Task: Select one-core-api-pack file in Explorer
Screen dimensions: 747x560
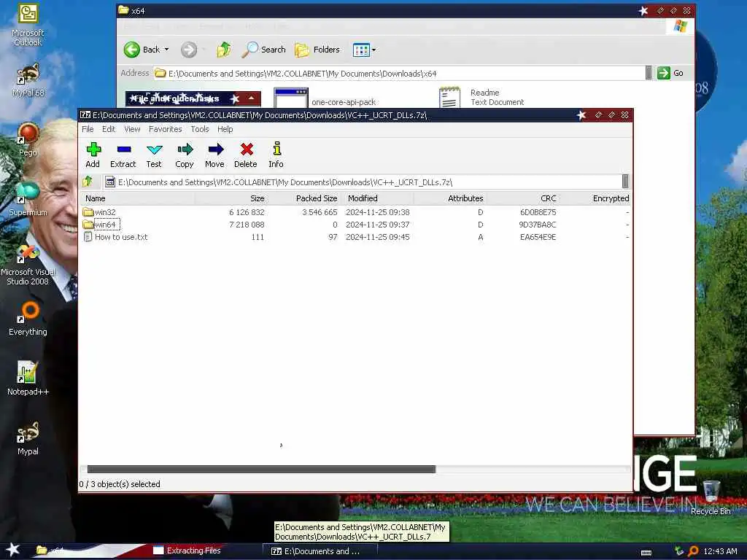Action: pyautogui.click(x=325, y=98)
